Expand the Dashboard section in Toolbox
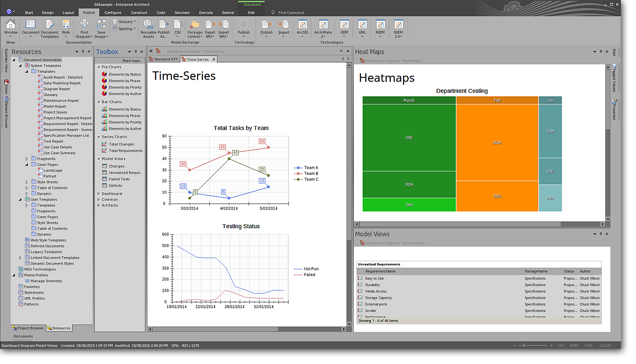This screenshot has height=364, width=636. point(112,194)
